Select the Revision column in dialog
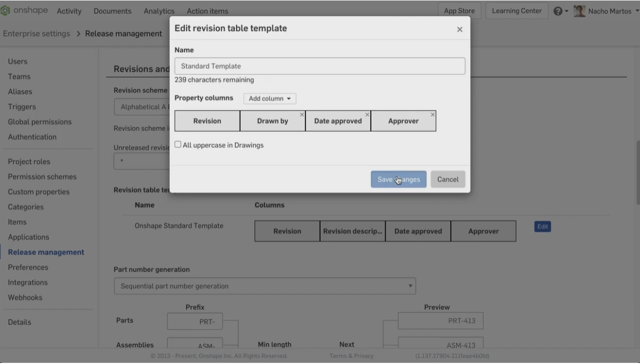Viewport: 640px width, 364px height. 207,121
